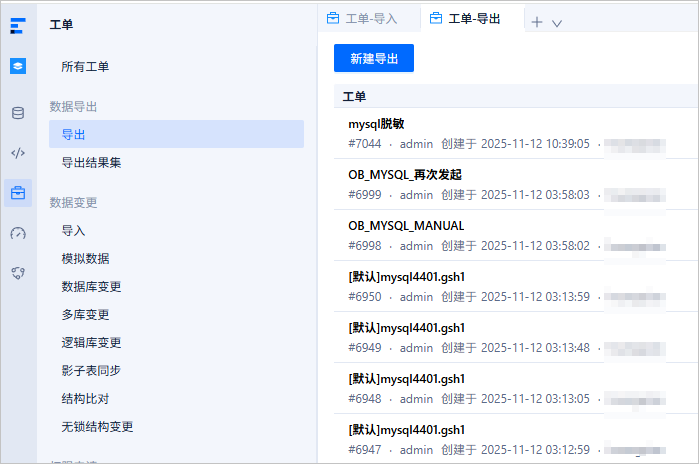Image resolution: width=699 pixels, height=464 pixels.
Task: Go to 模拟数据 in side menu
Action: point(86,259)
